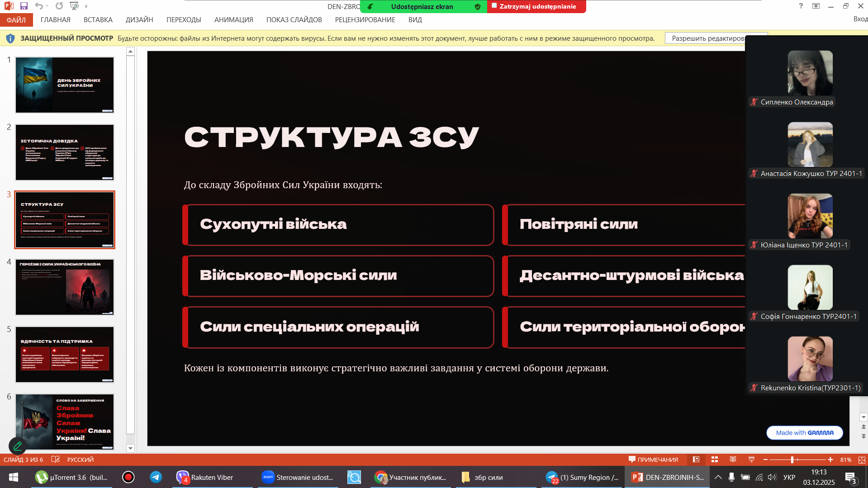
Task: Open the ФАЙЛ menu
Action: (x=16, y=20)
